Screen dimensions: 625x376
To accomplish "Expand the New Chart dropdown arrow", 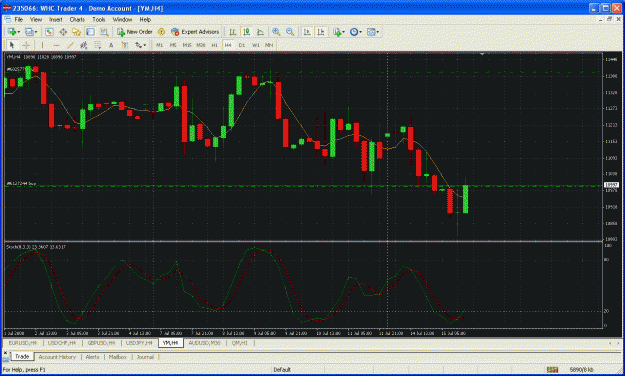I will click(19, 32).
